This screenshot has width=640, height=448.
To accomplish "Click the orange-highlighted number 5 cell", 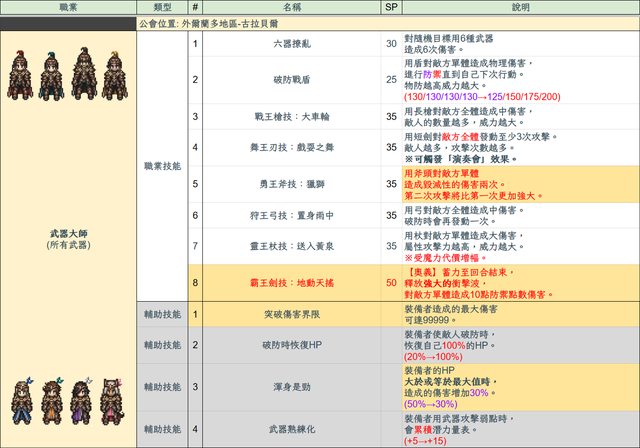I will coord(197,184).
